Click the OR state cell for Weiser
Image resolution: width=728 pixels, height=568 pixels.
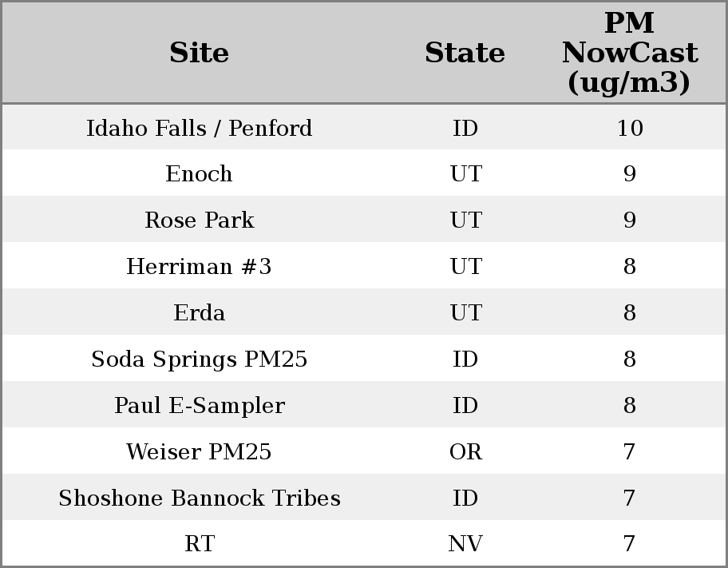(x=465, y=452)
